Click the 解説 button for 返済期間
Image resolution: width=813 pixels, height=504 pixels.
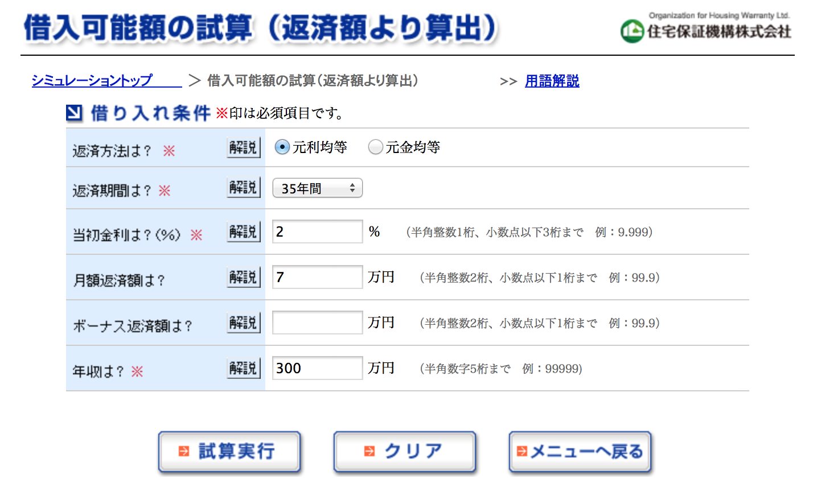(x=244, y=187)
